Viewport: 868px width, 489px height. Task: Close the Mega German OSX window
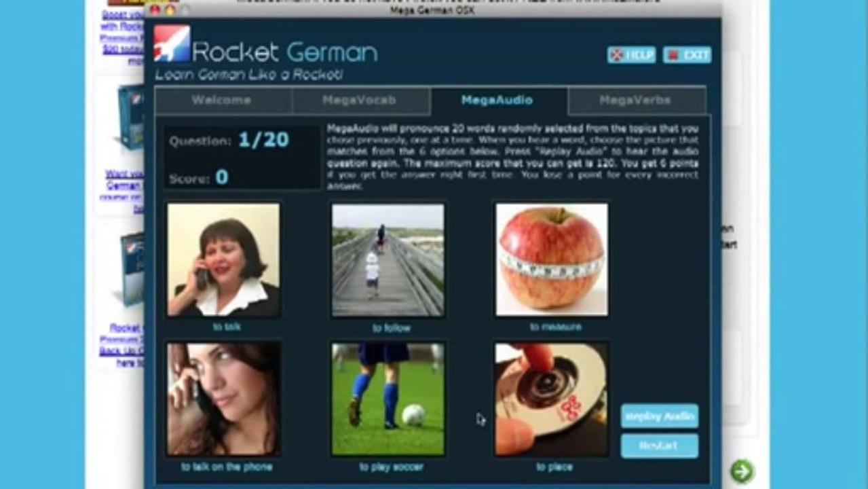click(x=155, y=10)
